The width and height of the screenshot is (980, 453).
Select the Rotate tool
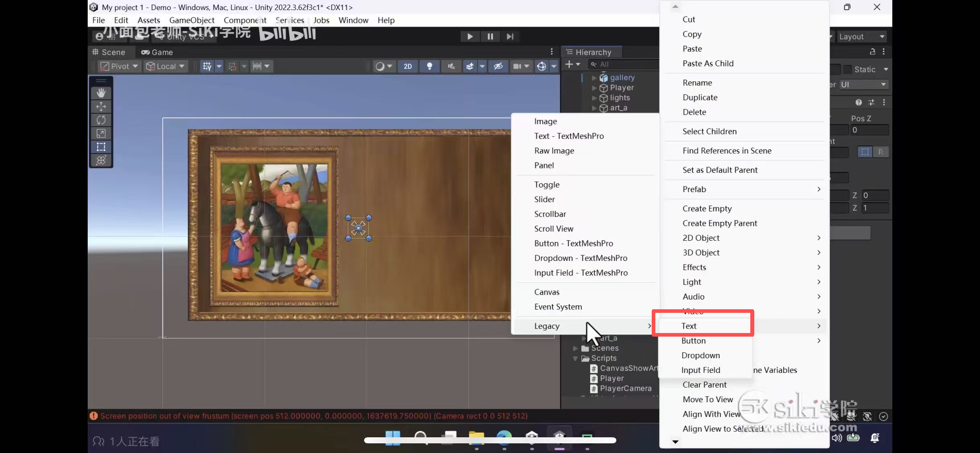pos(101,120)
